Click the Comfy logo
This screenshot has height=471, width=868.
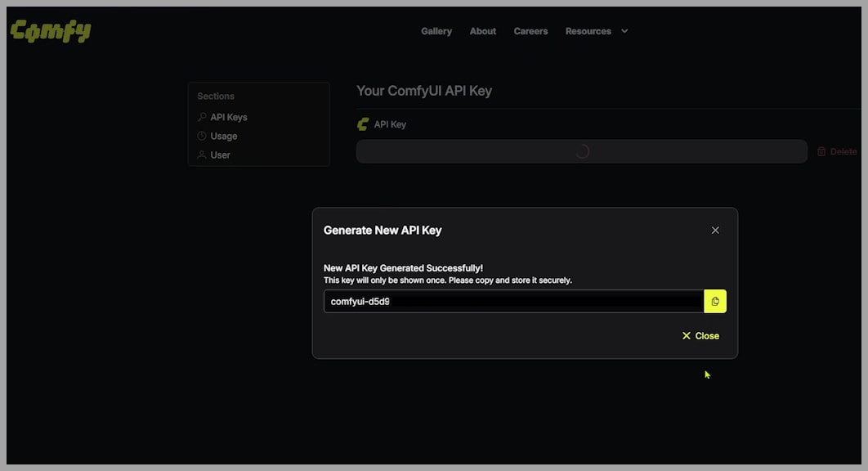[x=51, y=31]
